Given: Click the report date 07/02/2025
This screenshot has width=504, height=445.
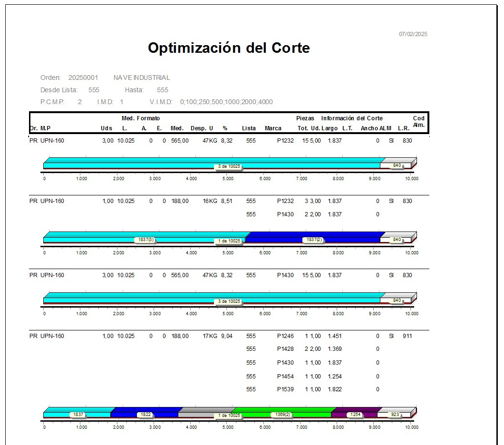Looking at the screenshot, I should 413,34.
